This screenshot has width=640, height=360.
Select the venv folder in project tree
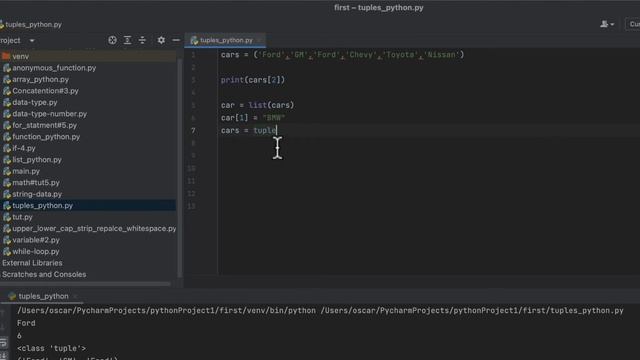(20, 56)
